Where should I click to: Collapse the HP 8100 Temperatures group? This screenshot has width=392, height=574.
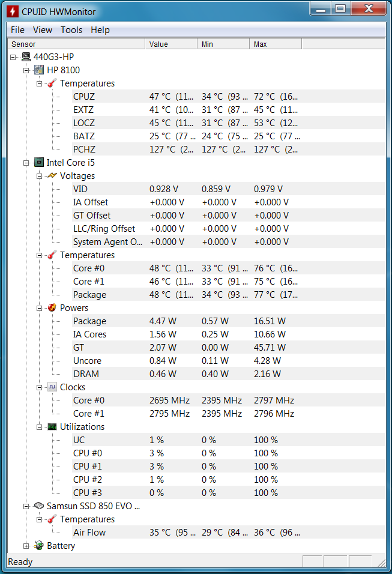39,84
